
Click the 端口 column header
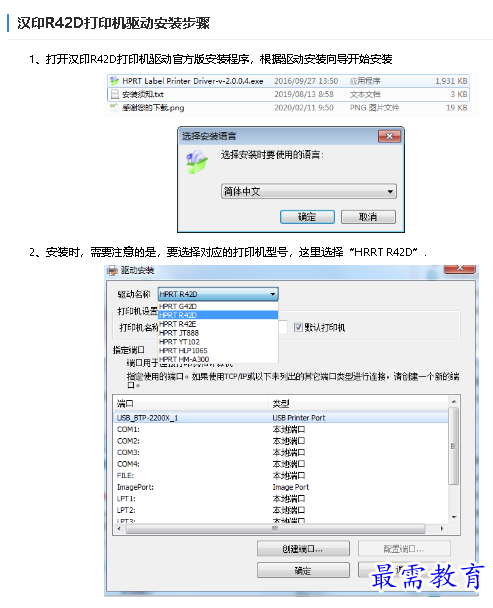coord(191,404)
